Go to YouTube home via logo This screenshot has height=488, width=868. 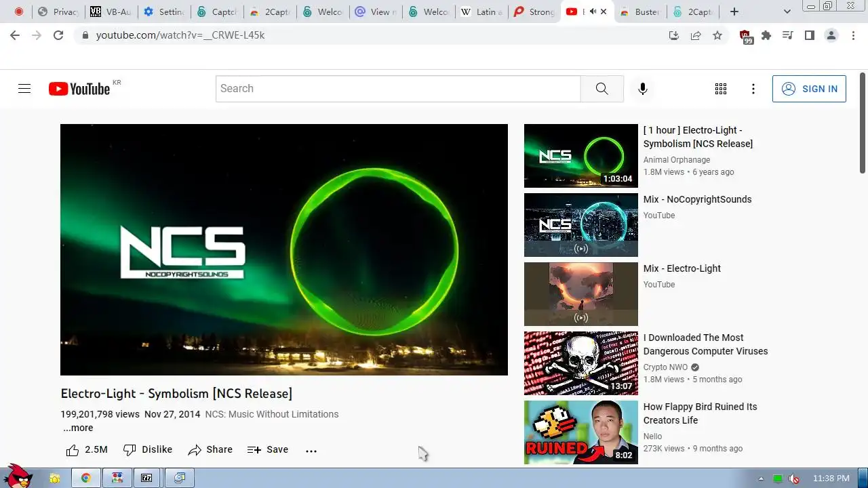(79, 89)
